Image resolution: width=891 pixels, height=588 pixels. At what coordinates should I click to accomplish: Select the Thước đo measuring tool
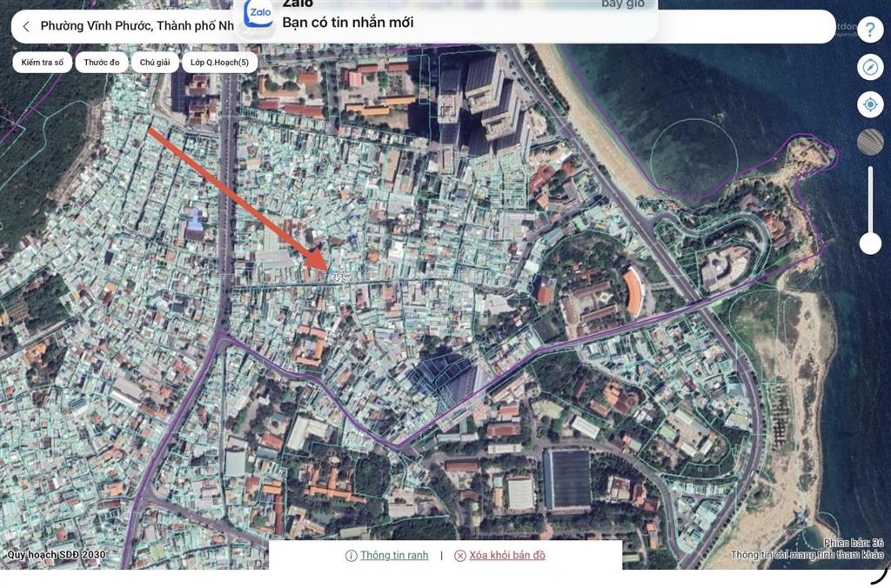102,63
